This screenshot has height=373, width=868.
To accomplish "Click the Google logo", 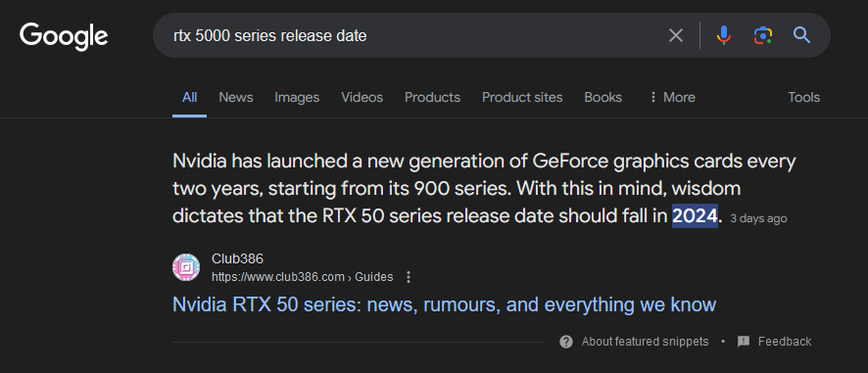I will pos(64,36).
